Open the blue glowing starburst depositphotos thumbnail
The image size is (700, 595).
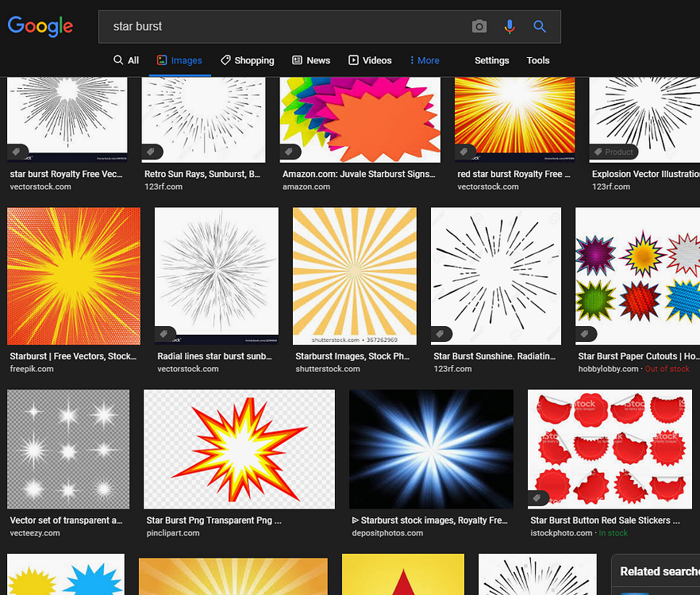click(x=431, y=449)
